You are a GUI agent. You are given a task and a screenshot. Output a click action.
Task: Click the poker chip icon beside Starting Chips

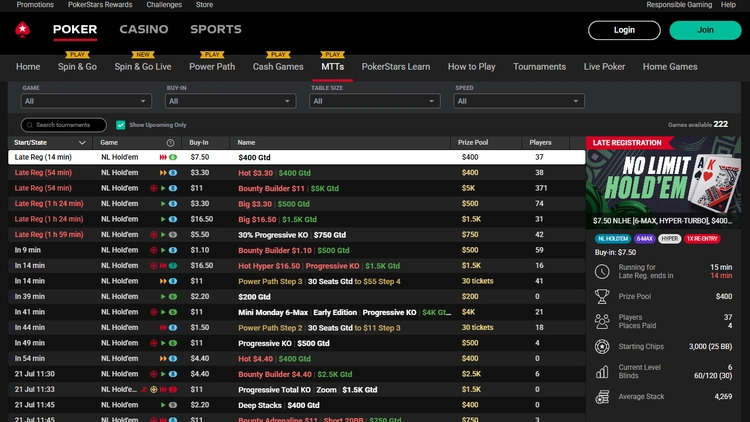tap(602, 346)
